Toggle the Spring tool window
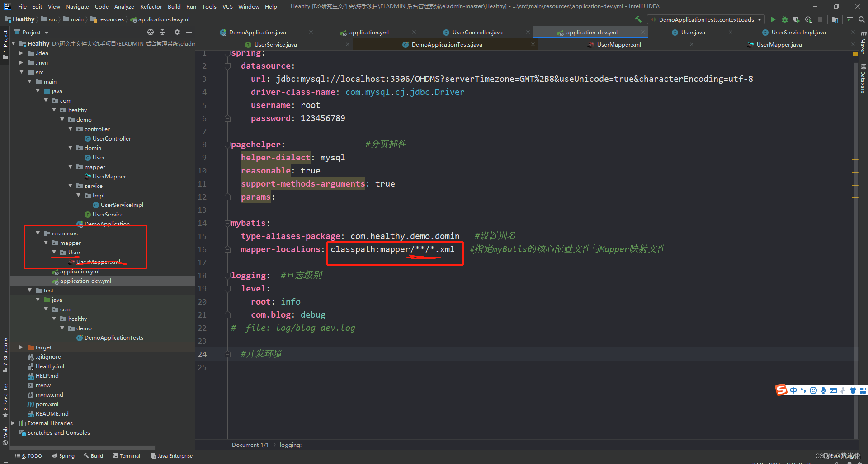868x464 pixels. [x=63, y=456]
